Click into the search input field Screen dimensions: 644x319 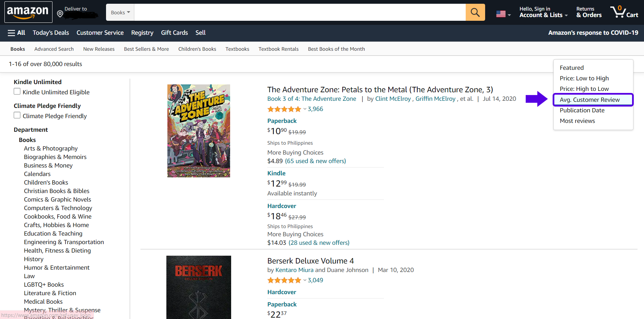pos(300,13)
